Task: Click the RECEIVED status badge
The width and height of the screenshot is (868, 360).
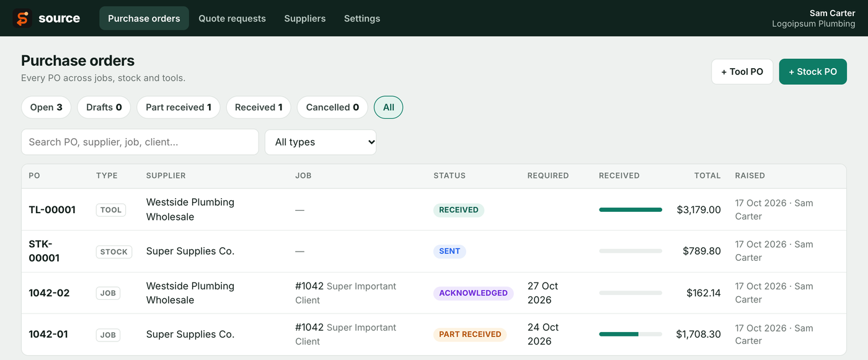Action: (x=459, y=210)
